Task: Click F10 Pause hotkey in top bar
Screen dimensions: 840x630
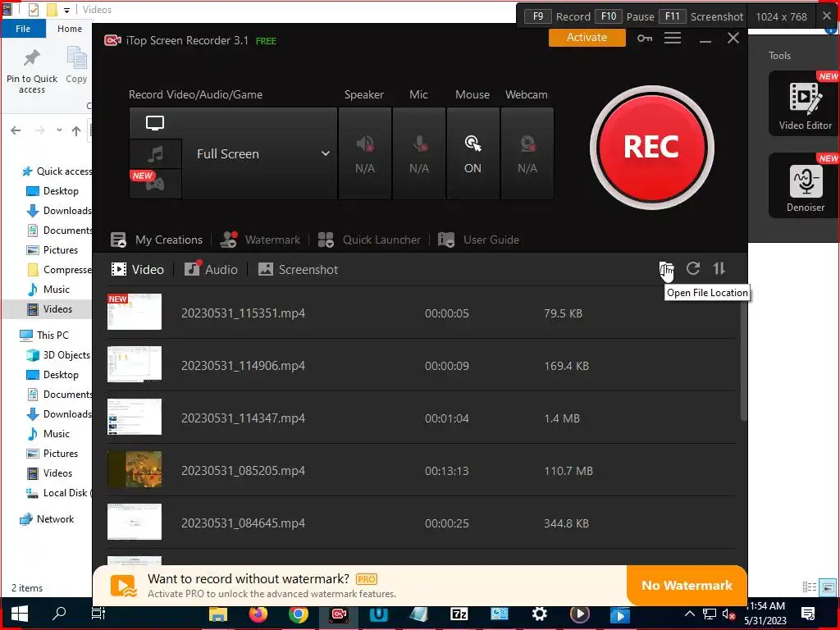Action: (624, 16)
